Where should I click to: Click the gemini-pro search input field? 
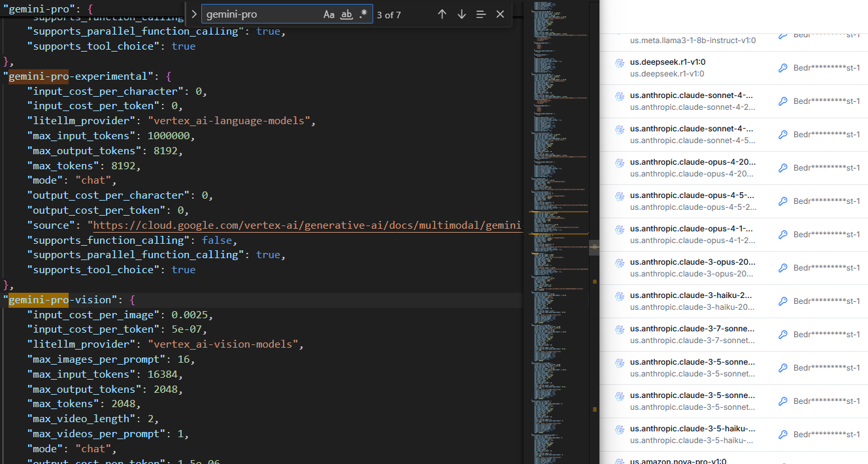click(261, 14)
